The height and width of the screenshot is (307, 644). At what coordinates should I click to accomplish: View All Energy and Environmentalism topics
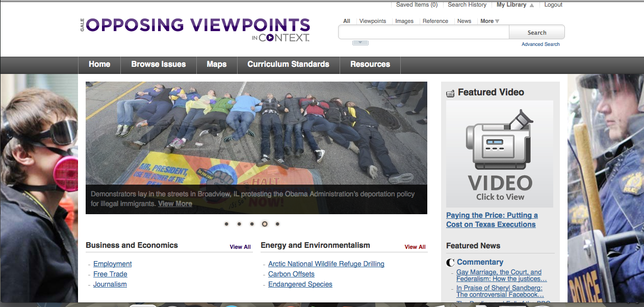tap(415, 247)
